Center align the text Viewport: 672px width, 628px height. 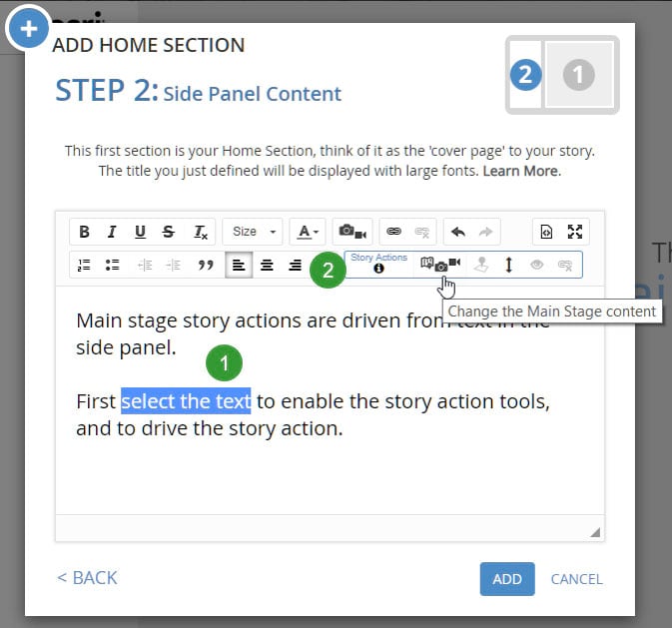pos(267,265)
